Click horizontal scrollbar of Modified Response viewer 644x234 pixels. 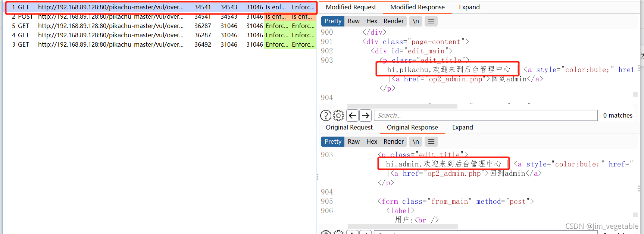point(402,106)
